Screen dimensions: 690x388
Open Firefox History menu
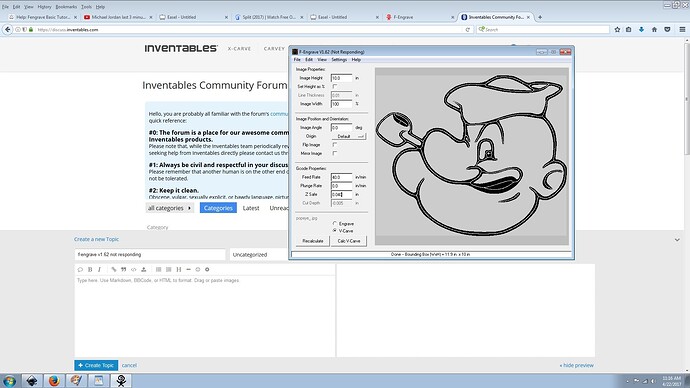click(44, 7)
